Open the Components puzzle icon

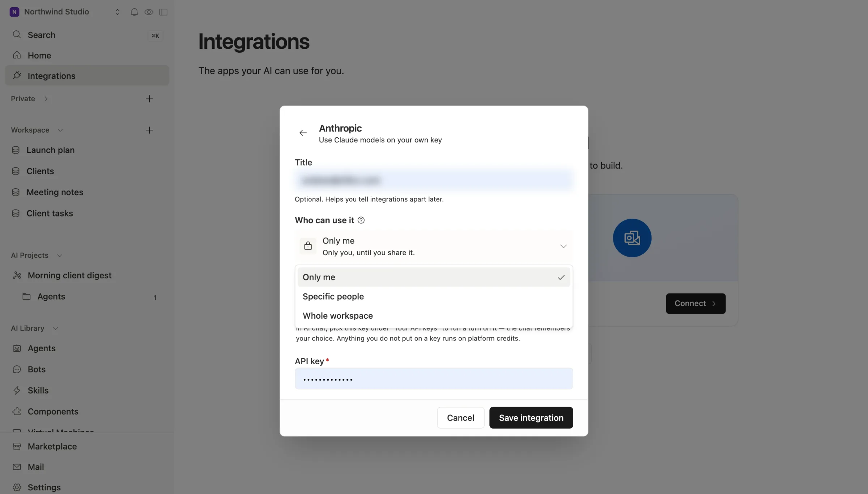pyautogui.click(x=17, y=411)
